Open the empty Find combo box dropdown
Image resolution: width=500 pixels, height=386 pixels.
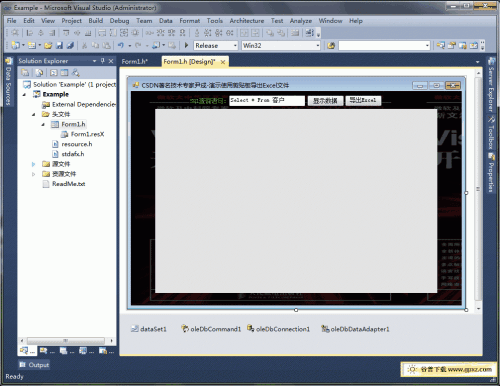(x=427, y=45)
